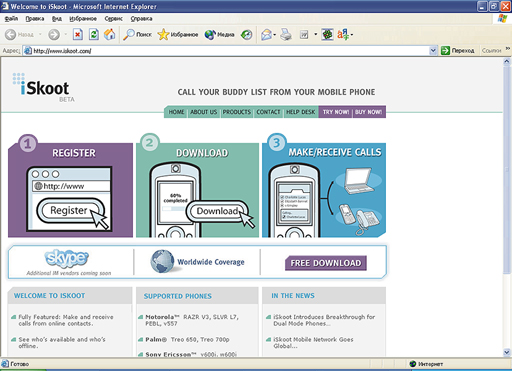This screenshot has width=512, height=371.
Task: Click the BUY NOW! tab
Action: [368, 112]
